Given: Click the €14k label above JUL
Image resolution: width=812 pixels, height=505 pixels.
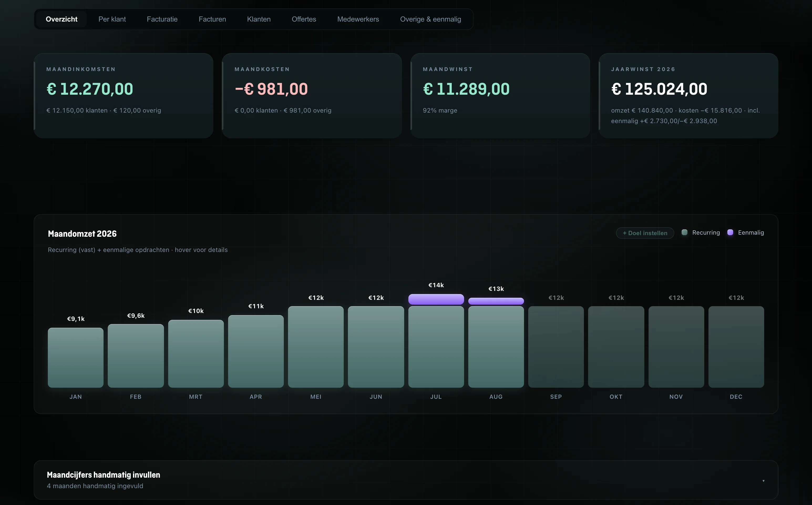Looking at the screenshot, I should 436,285.
